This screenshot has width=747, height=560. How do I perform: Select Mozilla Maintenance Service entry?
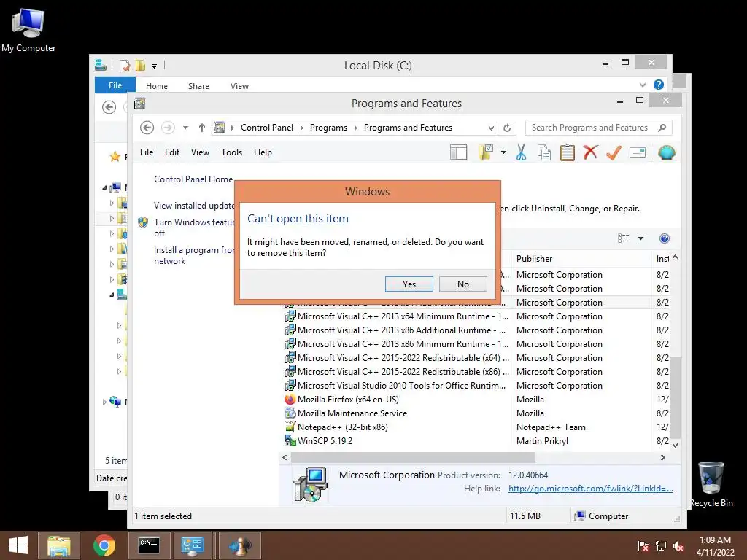coord(352,413)
